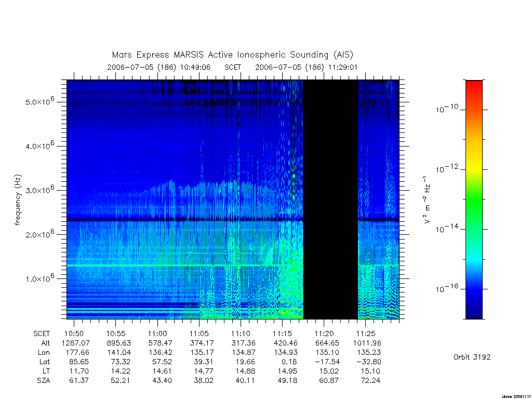Click the black data gap in the spectrogram
The height and width of the screenshot is (399, 532).
tap(330, 199)
